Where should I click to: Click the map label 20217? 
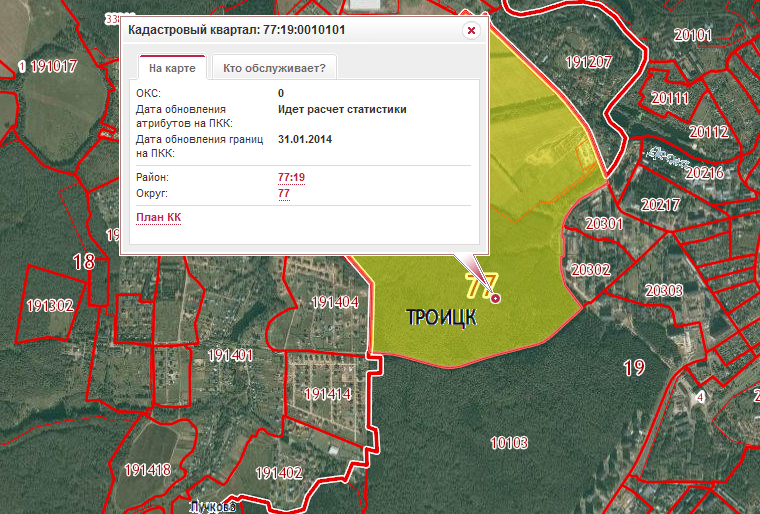pyautogui.click(x=660, y=205)
